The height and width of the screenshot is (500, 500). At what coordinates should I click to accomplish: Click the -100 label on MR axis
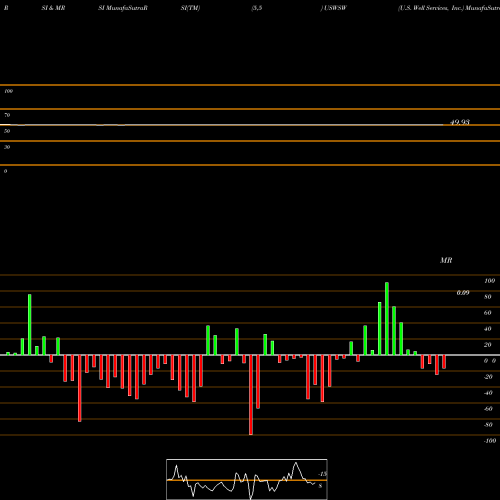[490, 441]
